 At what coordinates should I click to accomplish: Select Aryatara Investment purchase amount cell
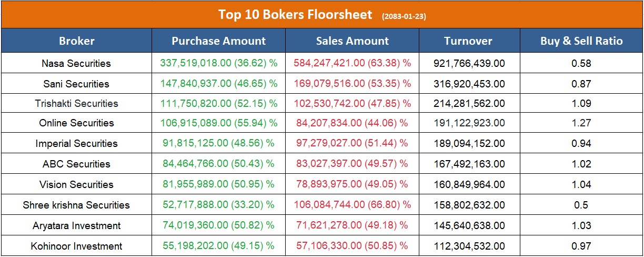219,225
